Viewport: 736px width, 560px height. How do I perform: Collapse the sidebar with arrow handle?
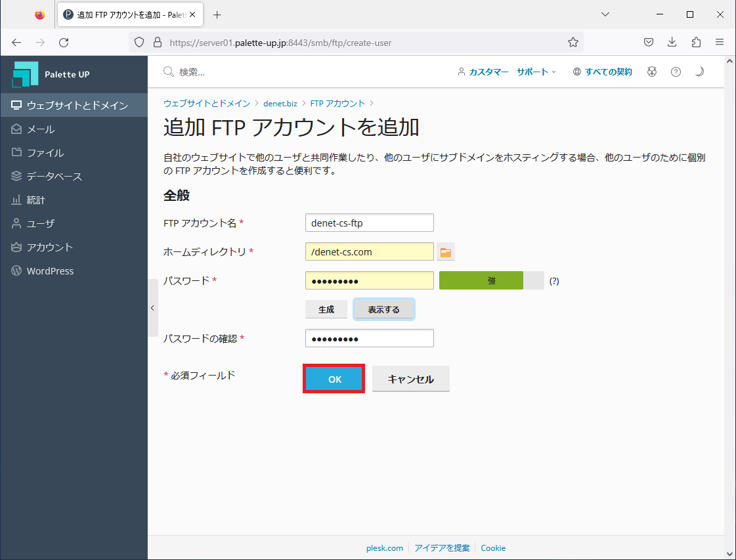[x=152, y=308]
